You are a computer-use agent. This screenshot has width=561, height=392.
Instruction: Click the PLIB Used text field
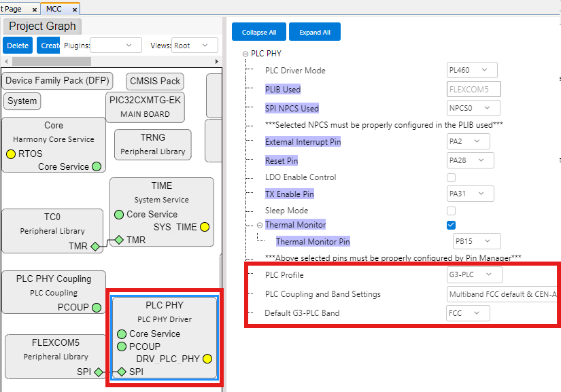473,89
